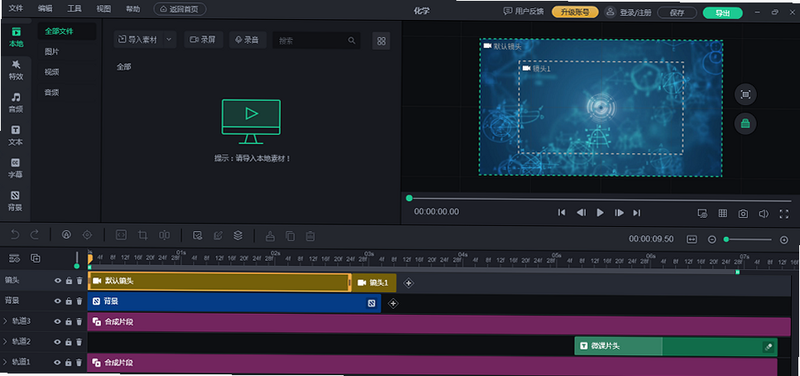Click the edit pencil icon in toolbar
The height and width of the screenshot is (376, 800).
(x=218, y=235)
